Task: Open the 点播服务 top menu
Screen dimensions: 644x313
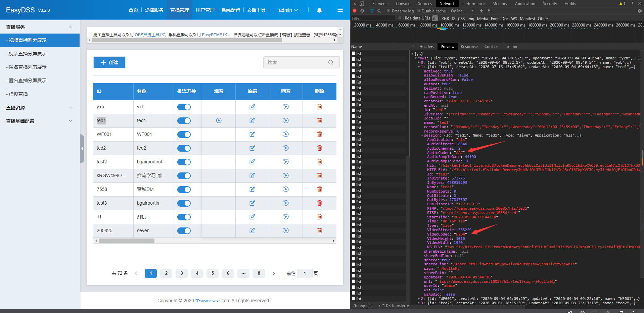Action: (154, 10)
